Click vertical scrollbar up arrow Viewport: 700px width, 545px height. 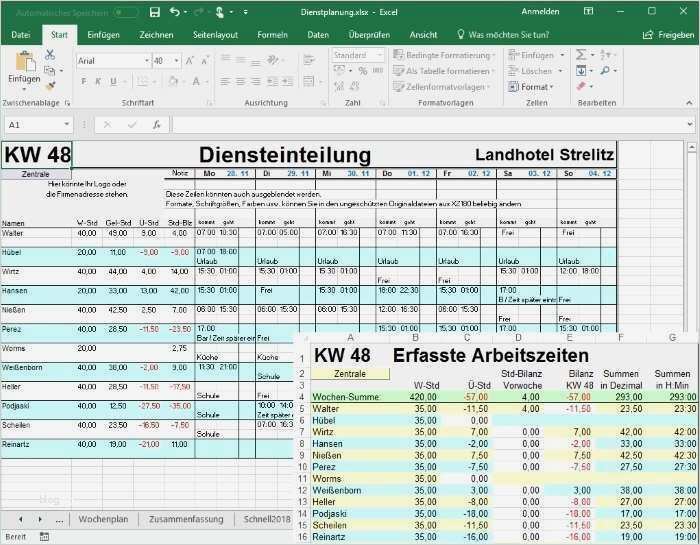coord(692,147)
